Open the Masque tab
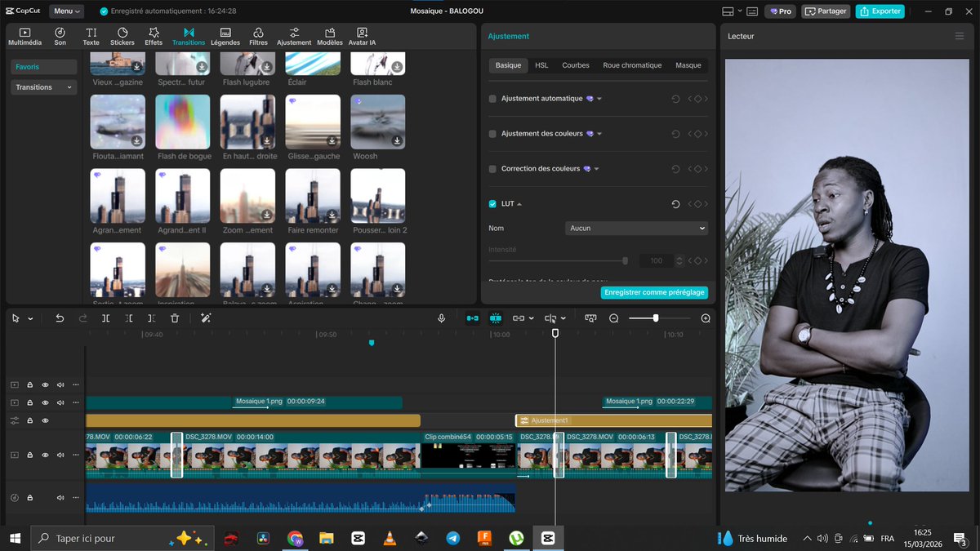 688,65
